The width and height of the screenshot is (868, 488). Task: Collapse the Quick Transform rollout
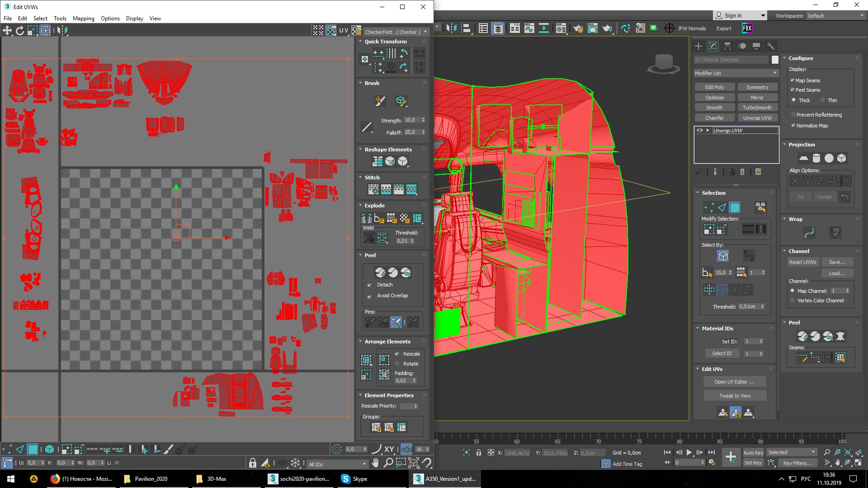click(385, 42)
